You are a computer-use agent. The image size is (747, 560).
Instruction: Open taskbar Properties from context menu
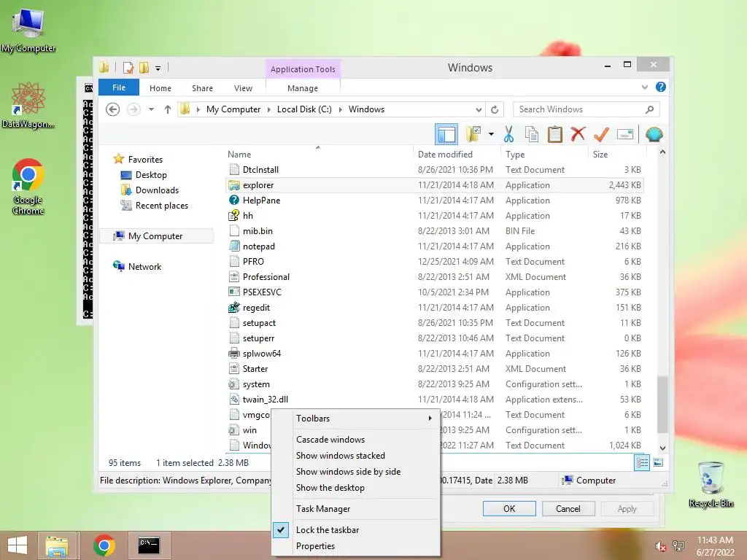[x=356, y=545]
